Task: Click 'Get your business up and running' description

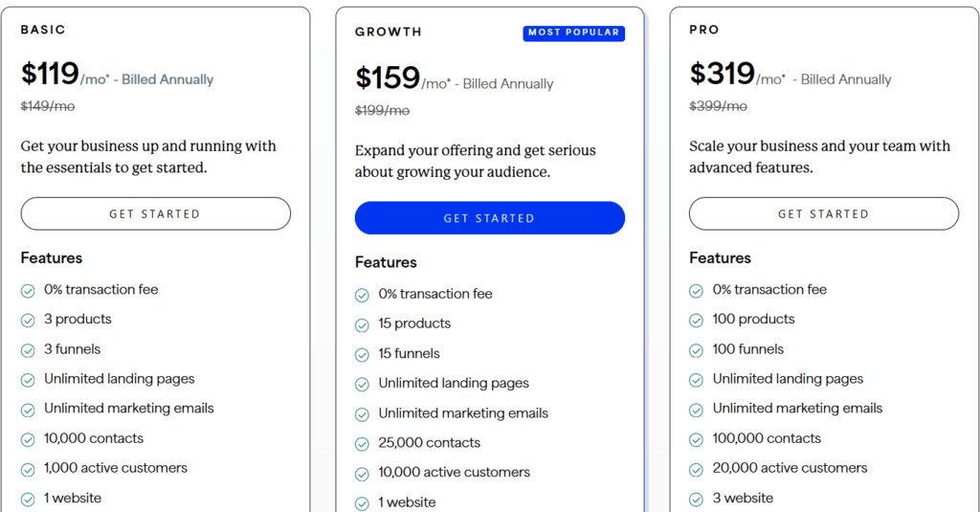Action: [x=148, y=156]
